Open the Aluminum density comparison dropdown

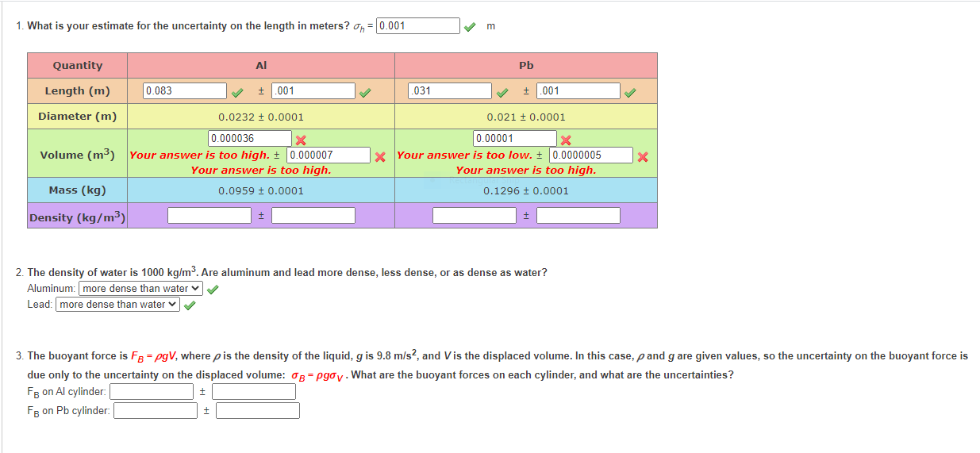click(141, 289)
